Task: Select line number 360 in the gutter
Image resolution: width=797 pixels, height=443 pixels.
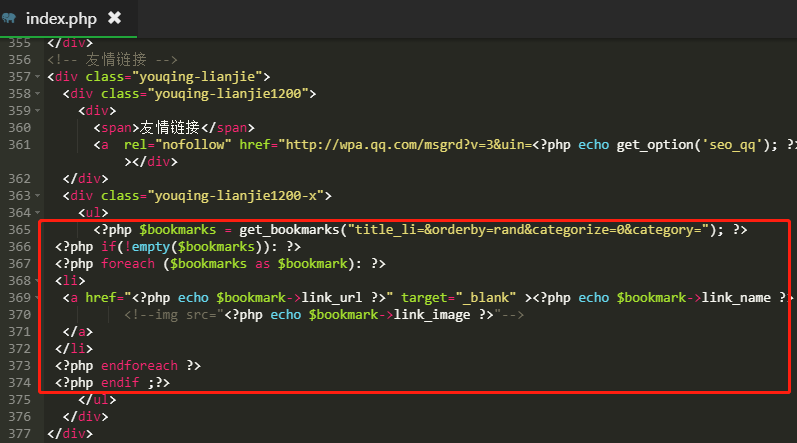Action: tap(19, 128)
